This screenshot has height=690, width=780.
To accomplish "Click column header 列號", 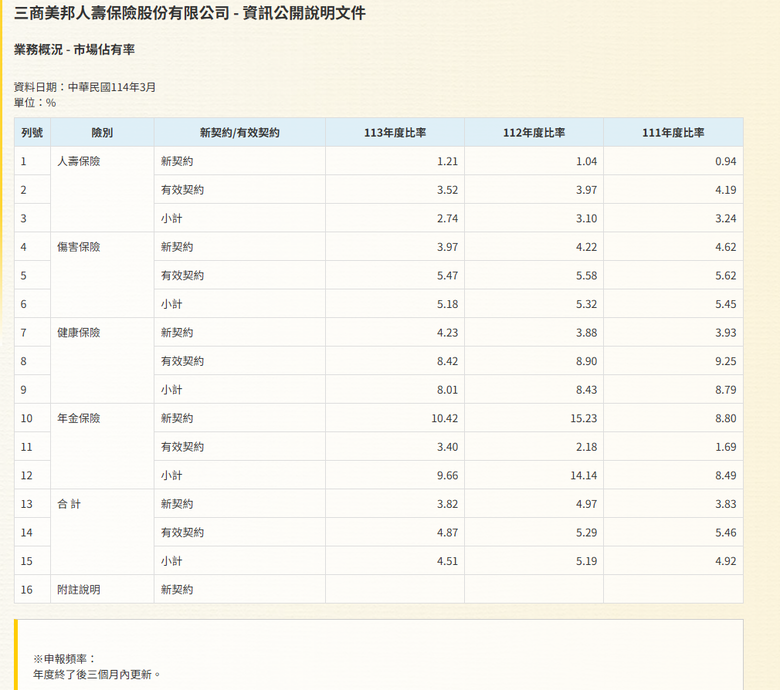I will tap(32, 132).
